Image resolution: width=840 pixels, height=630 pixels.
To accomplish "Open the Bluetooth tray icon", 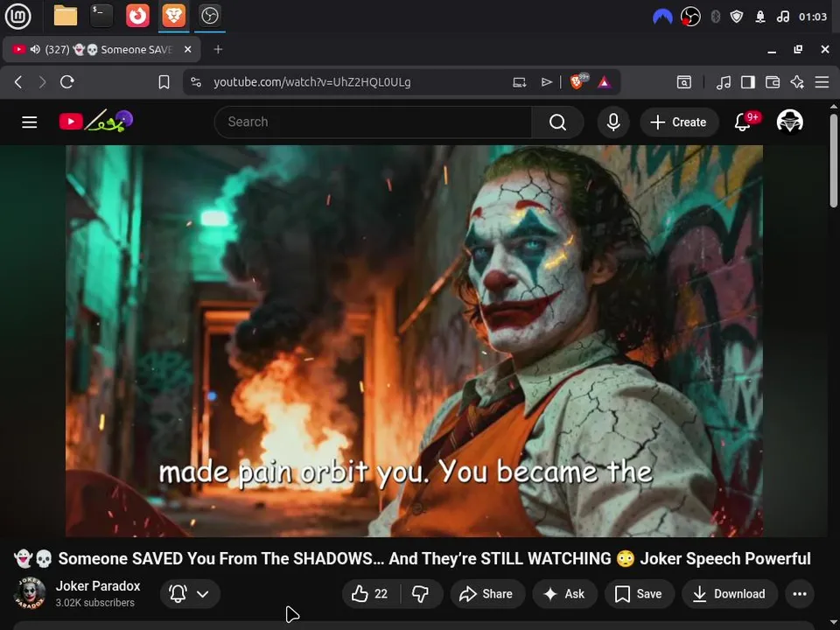I will (715, 17).
